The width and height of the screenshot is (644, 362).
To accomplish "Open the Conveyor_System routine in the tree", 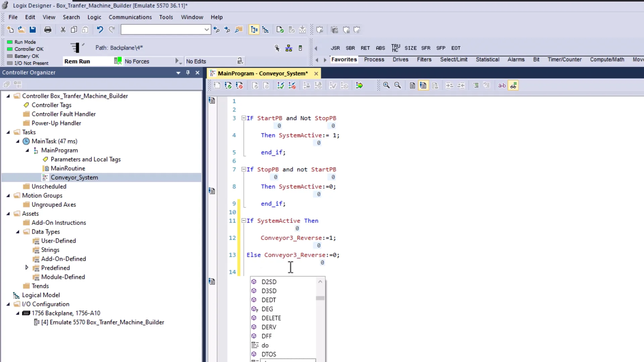I will point(74,177).
